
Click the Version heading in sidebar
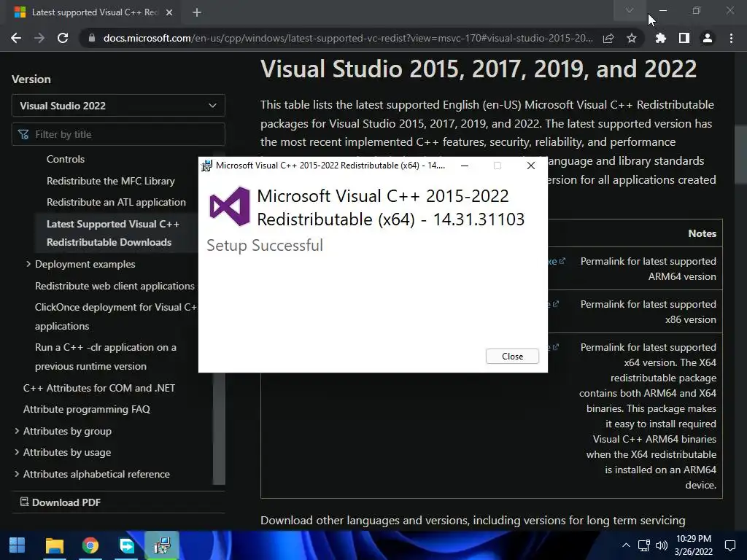pos(31,79)
